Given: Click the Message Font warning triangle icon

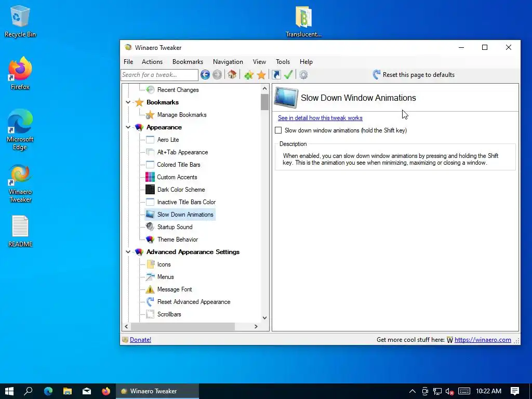Looking at the screenshot, I should click(150, 289).
